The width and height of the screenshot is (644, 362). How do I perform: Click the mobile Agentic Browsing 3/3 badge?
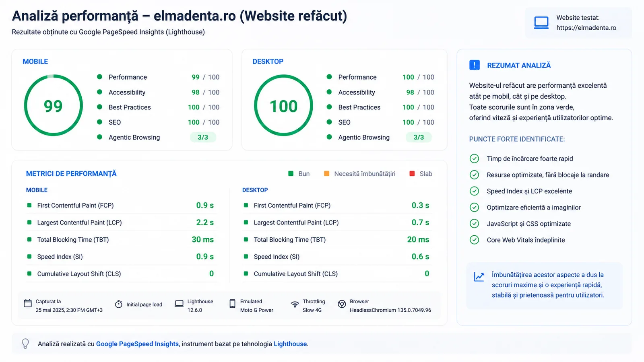tap(203, 137)
